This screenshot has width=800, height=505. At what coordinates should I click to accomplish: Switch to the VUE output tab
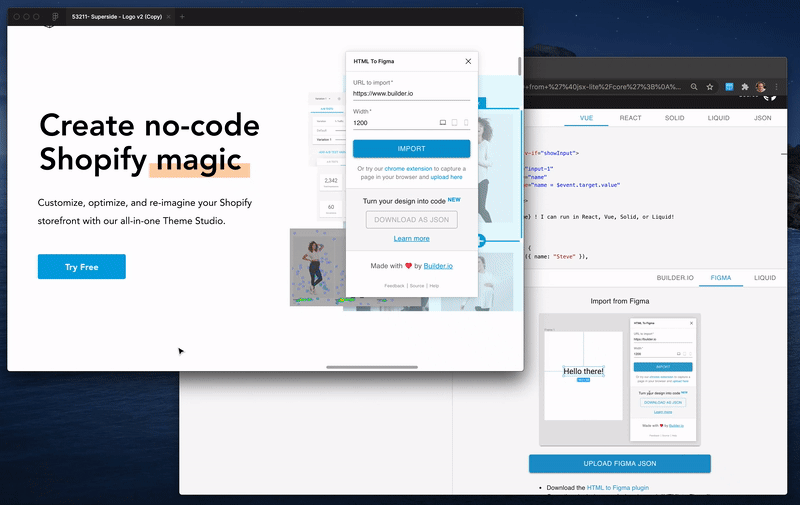coord(586,118)
